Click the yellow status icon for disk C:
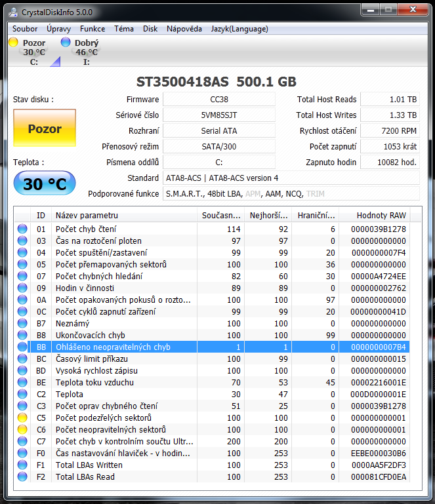 pyautogui.click(x=13, y=42)
